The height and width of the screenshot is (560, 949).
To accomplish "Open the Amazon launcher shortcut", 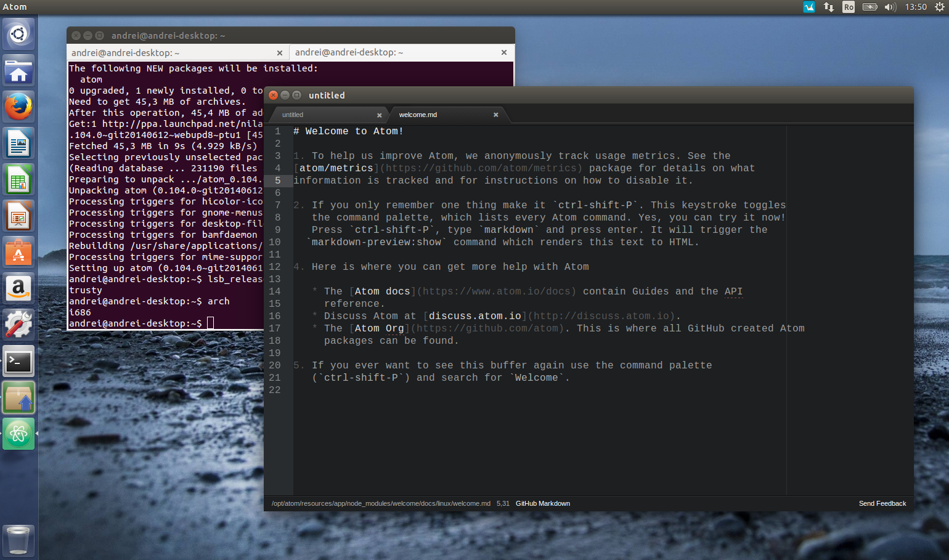I will 18,288.
